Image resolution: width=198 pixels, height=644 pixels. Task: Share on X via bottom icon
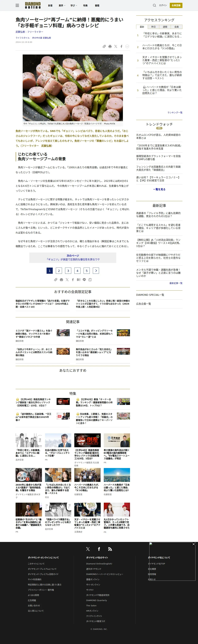[x=67, y=280]
